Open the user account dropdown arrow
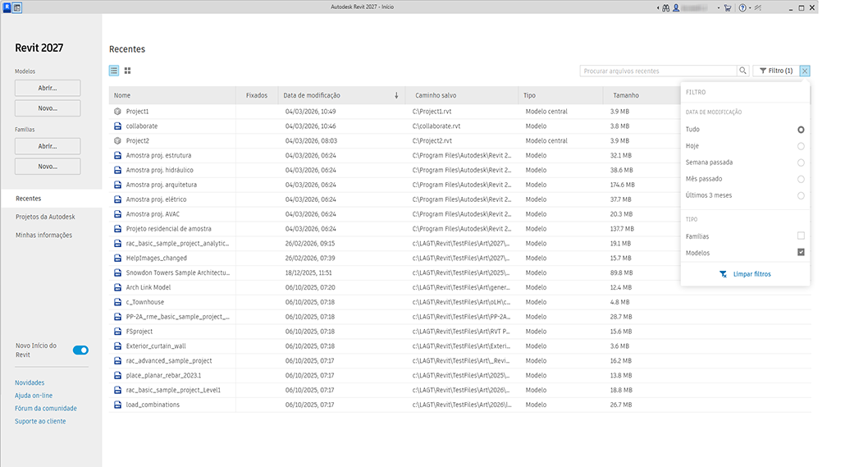Screen dimensions: 868x467 click(x=719, y=8)
